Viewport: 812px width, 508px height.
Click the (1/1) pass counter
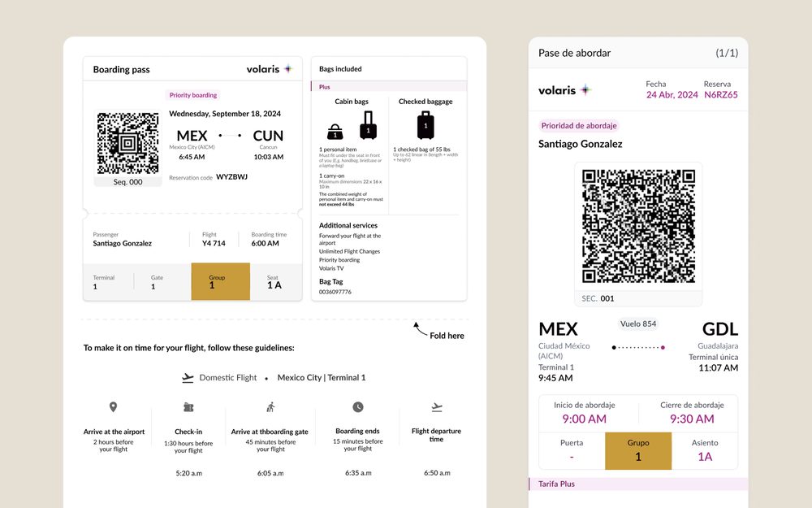pos(727,53)
